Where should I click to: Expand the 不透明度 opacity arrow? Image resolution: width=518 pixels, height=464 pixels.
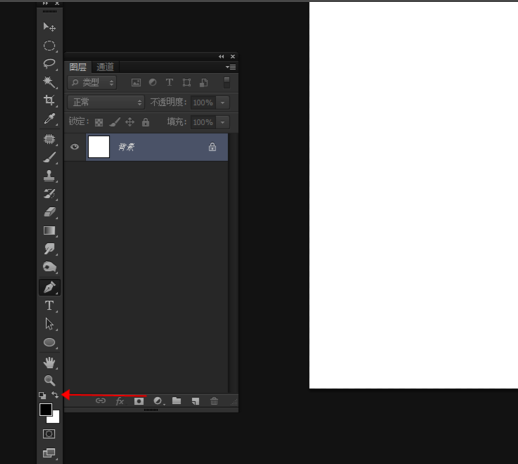coord(223,102)
